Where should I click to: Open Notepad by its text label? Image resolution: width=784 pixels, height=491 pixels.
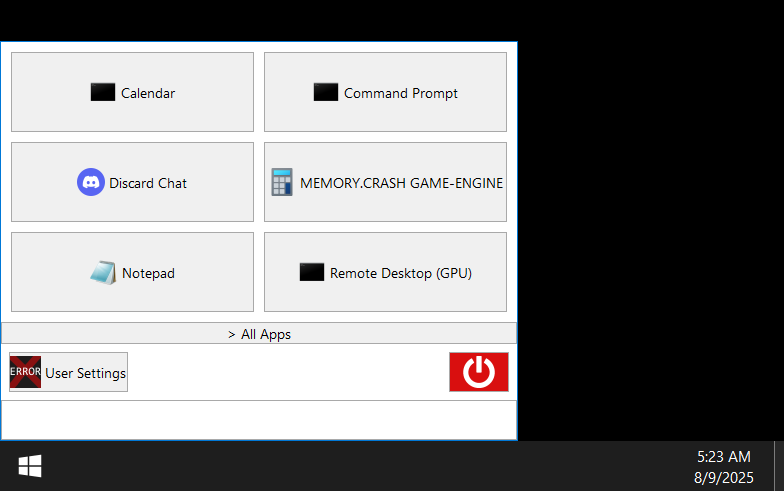148,273
